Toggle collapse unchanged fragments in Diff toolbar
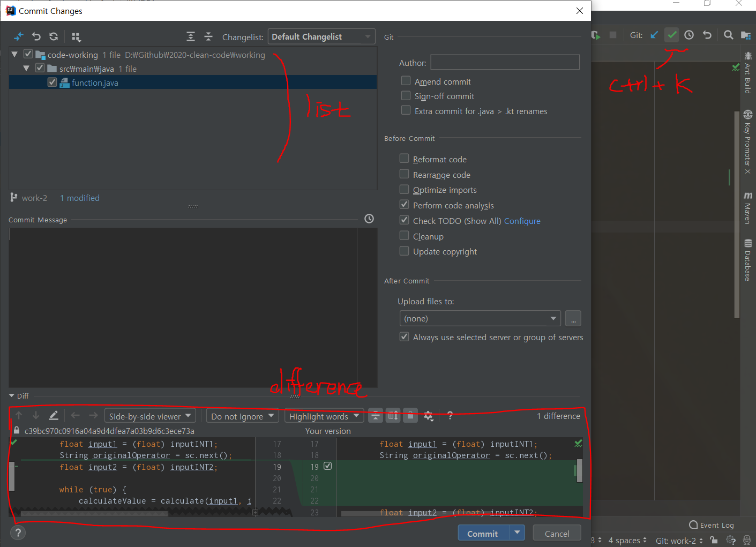756x547 pixels. coord(376,415)
